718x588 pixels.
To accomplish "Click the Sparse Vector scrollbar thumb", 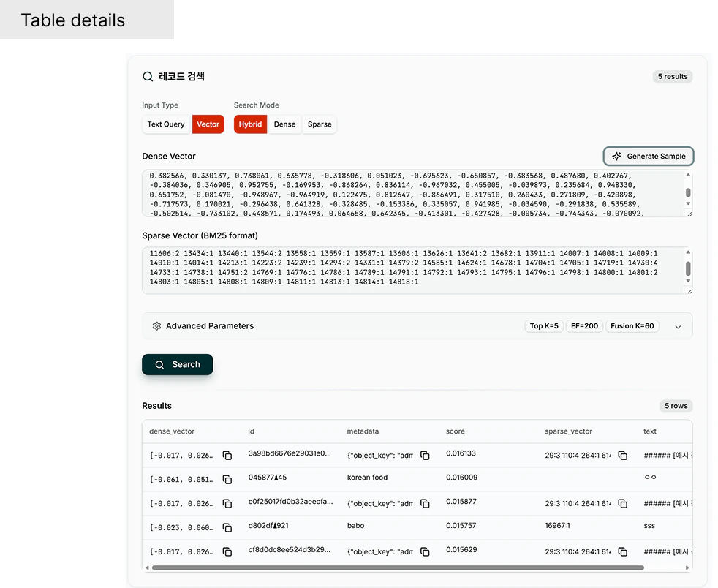I will coord(688,268).
